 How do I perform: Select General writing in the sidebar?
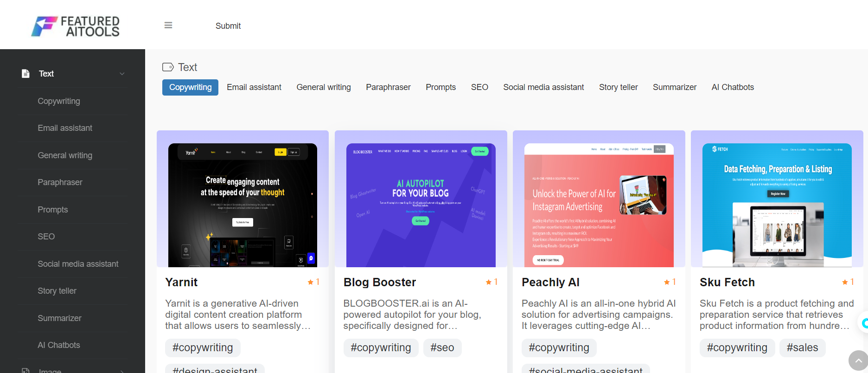coord(65,155)
